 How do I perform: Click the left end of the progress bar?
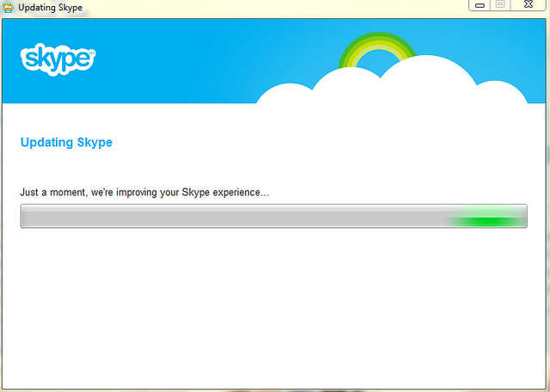[x=27, y=217]
